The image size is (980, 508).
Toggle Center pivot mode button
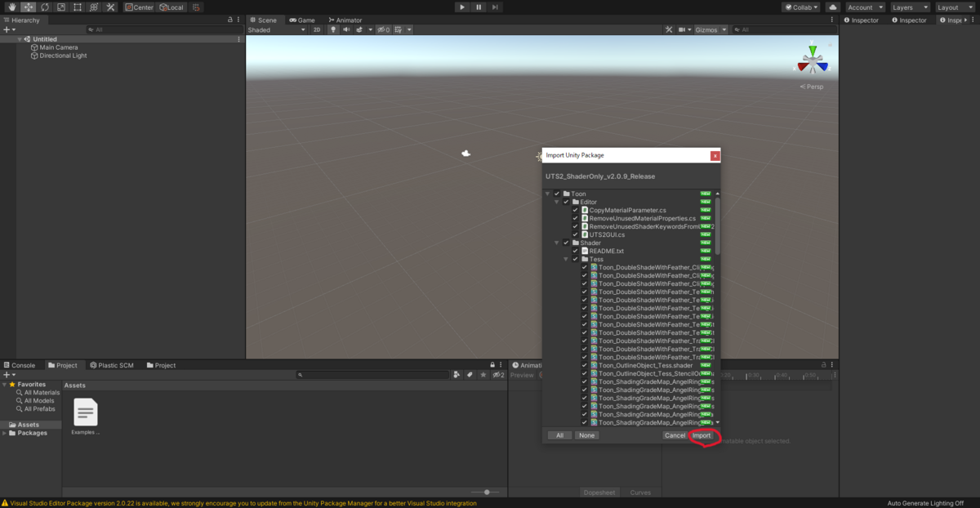click(139, 7)
